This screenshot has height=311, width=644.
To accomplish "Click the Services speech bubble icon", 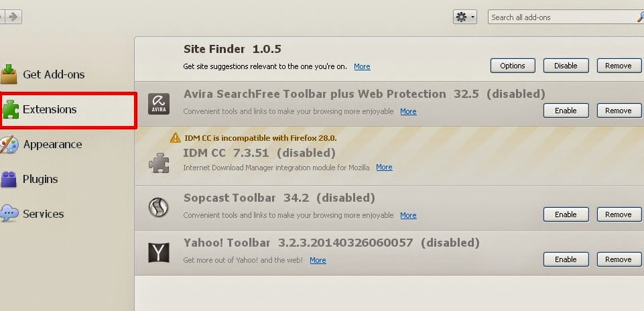I will 9,214.
